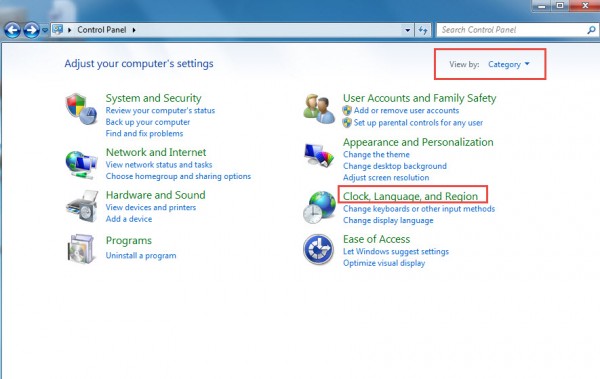
Task: Open the Ease of Access category
Action: 377,239
